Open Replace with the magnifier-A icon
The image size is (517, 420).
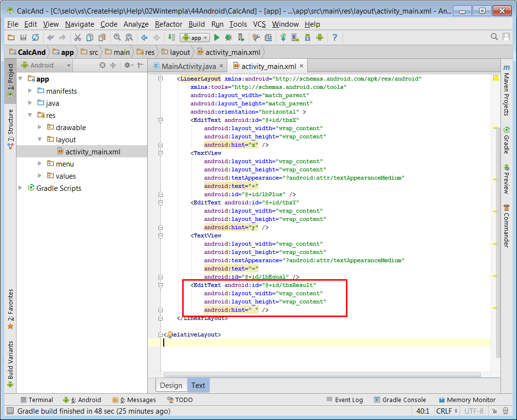(x=129, y=37)
